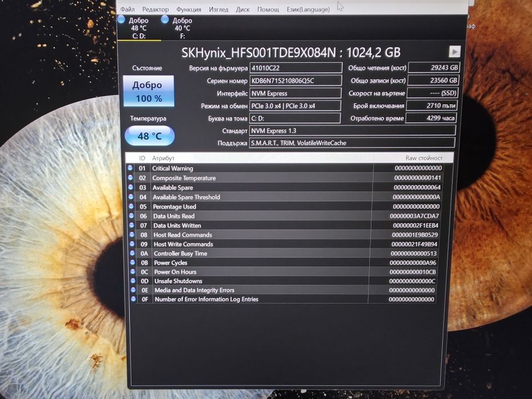Click raw value 000000000010CB

(413, 272)
